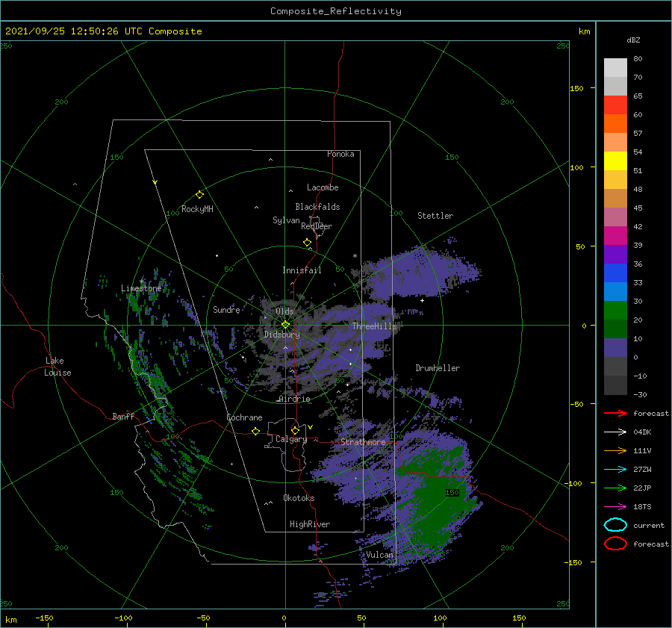This screenshot has height=628, width=672.
Task: Click the Sundre label
Action: click(226, 309)
